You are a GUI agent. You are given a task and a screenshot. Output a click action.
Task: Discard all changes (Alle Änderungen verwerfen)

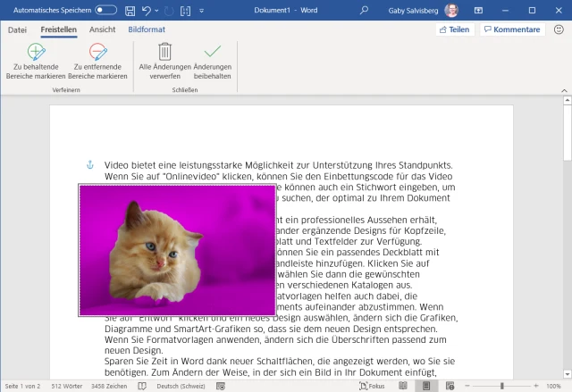[x=164, y=61]
